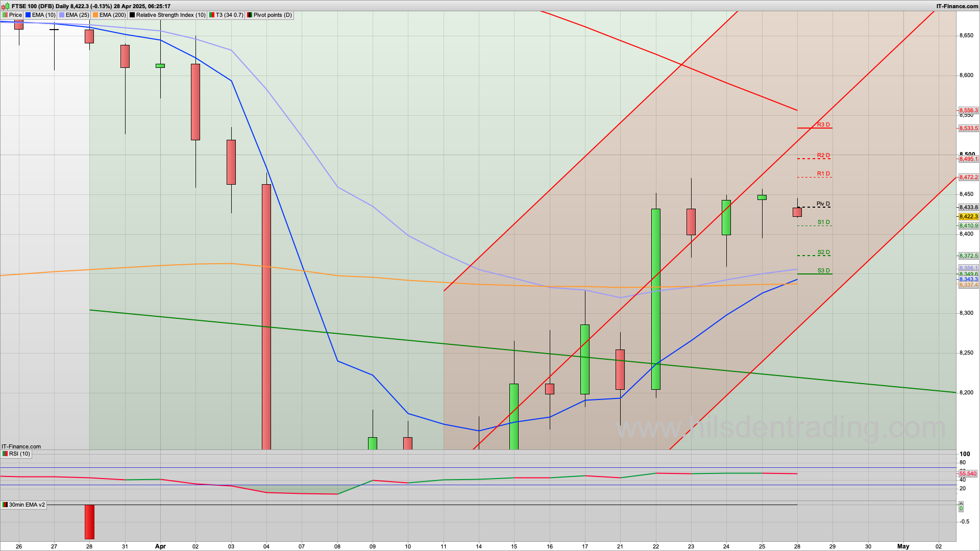This screenshot has height=551, width=980.
Task: Click the 8,600 price axis label
Action: click(966, 75)
